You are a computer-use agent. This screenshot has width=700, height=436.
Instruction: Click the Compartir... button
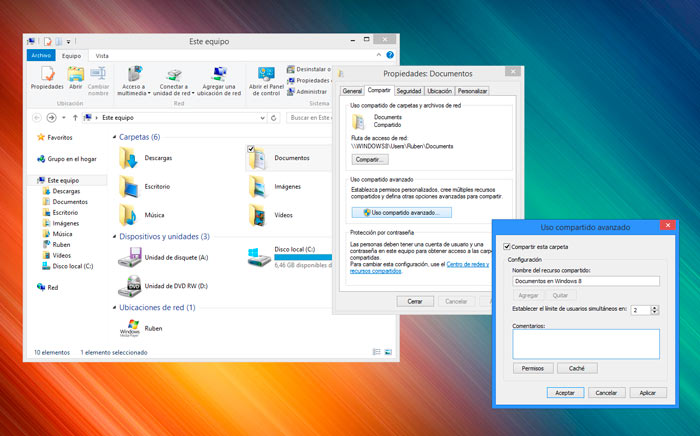tap(370, 159)
